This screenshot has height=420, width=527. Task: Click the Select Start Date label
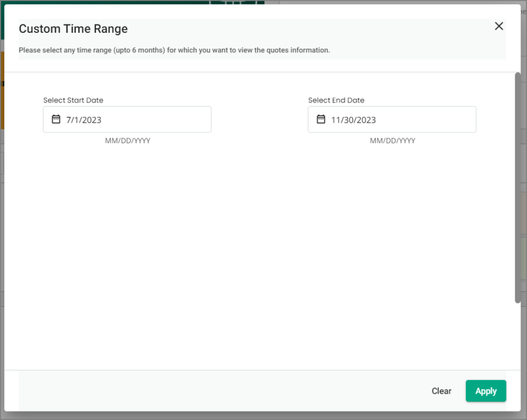pos(73,100)
